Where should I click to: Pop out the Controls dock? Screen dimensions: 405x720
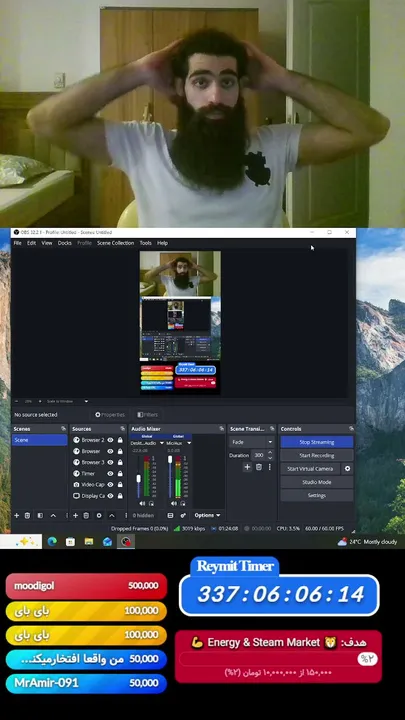point(351,428)
